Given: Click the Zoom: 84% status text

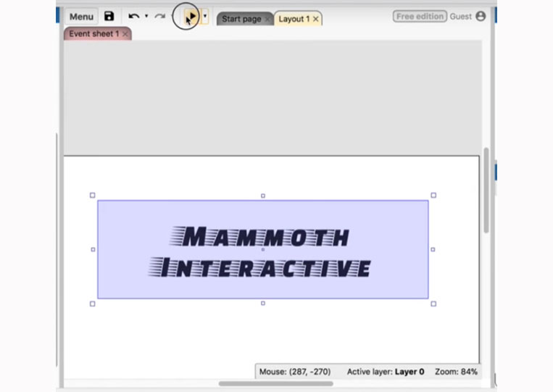Looking at the screenshot, I should tap(456, 372).
